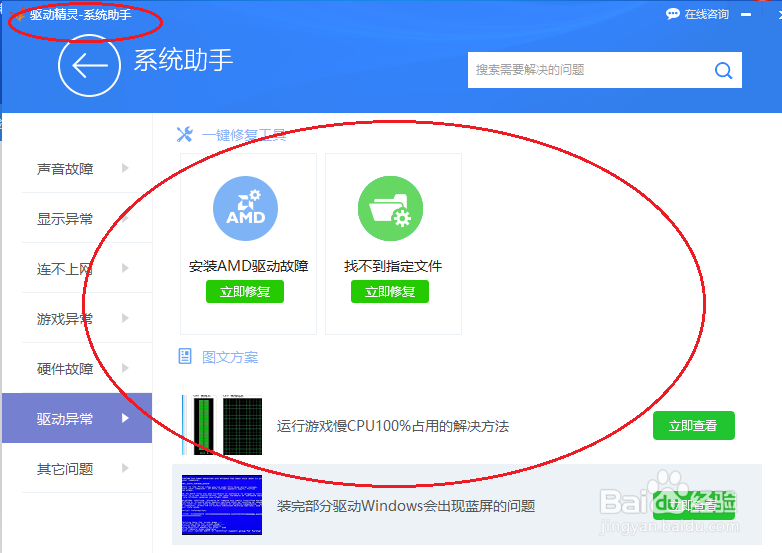This screenshot has width=782, height=553.
Task: Click the green folder settings icon
Action: 391,208
